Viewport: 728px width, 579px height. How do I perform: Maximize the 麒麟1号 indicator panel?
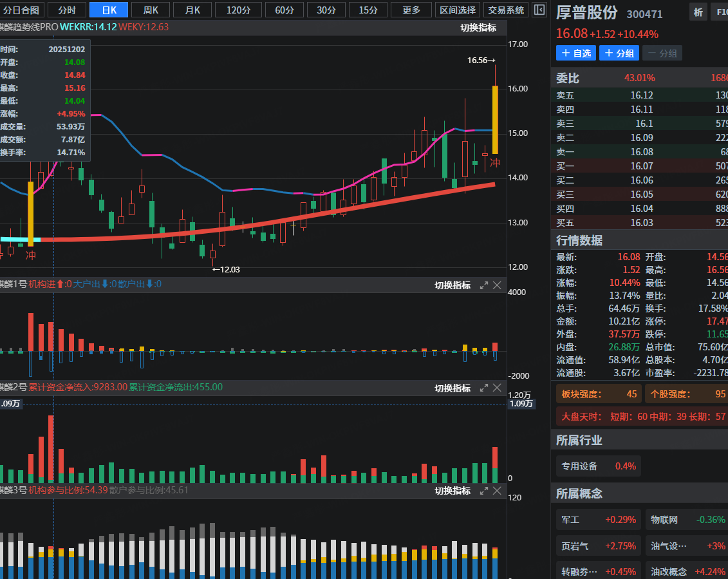(484, 285)
